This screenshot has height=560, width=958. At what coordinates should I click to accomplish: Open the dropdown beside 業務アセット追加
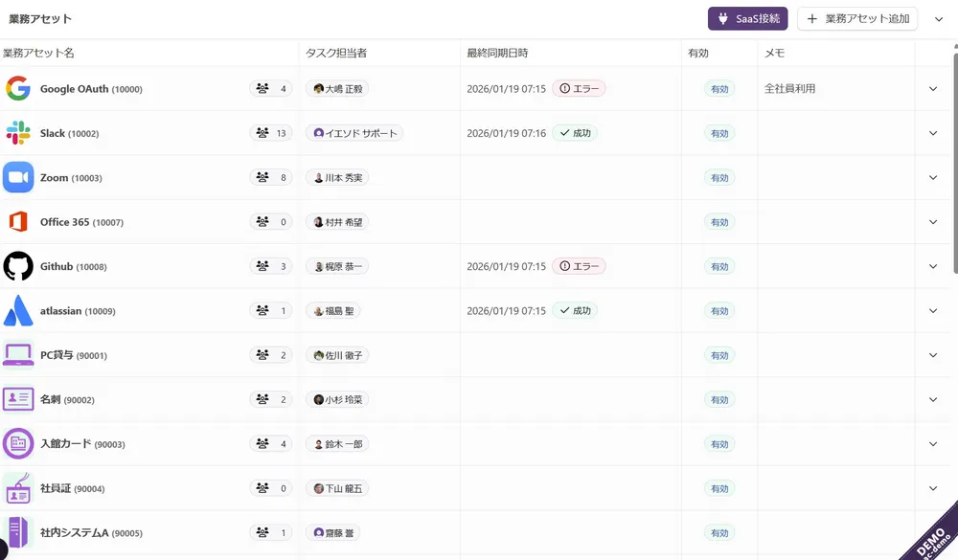[938, 19]
